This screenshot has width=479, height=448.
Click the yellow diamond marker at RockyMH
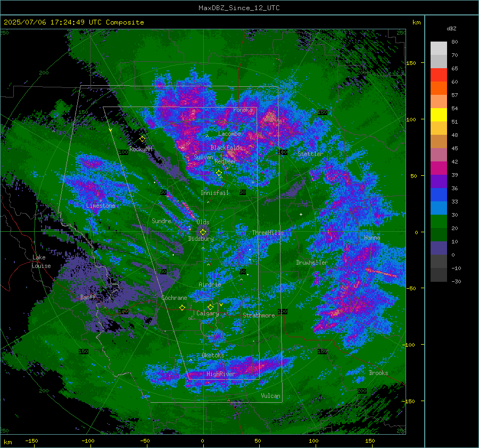tap(142, 139)
